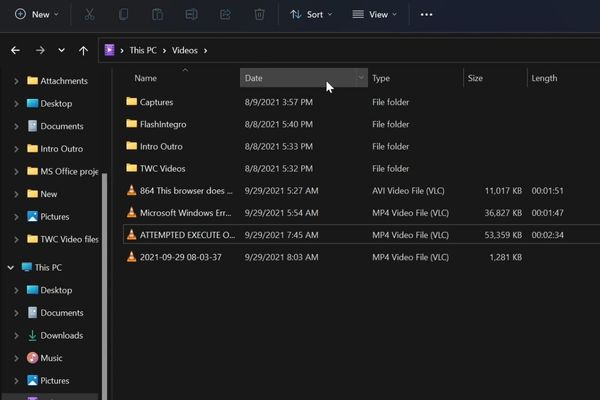Click the 9/29/2021 8:03 AM date cell
Image resolution: width=600 pixels, height=400 pixels.
pyautogui.click(x=281, y=257)
